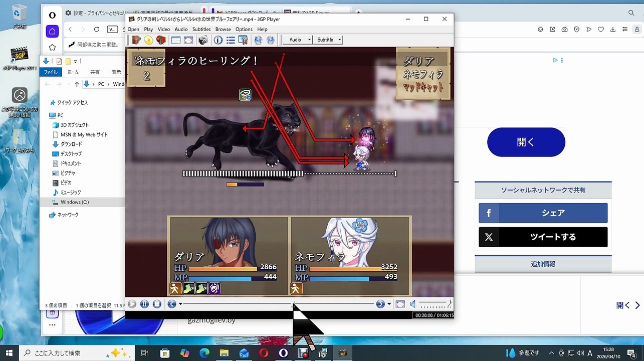
Task: Open the browser search magnifier icon
Action: tap(631, 13)
